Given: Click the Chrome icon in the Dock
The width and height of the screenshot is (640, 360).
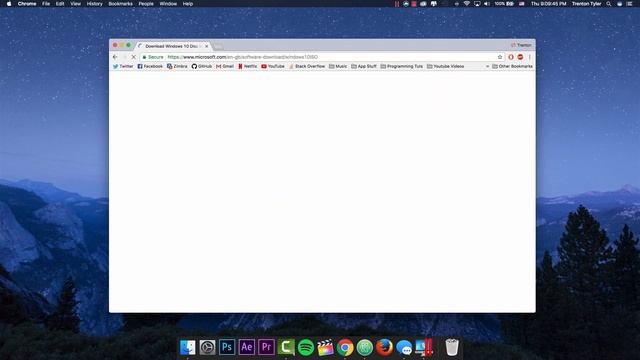Looking at the screenshot, I should pyautogui.click(x=345, y=347).
